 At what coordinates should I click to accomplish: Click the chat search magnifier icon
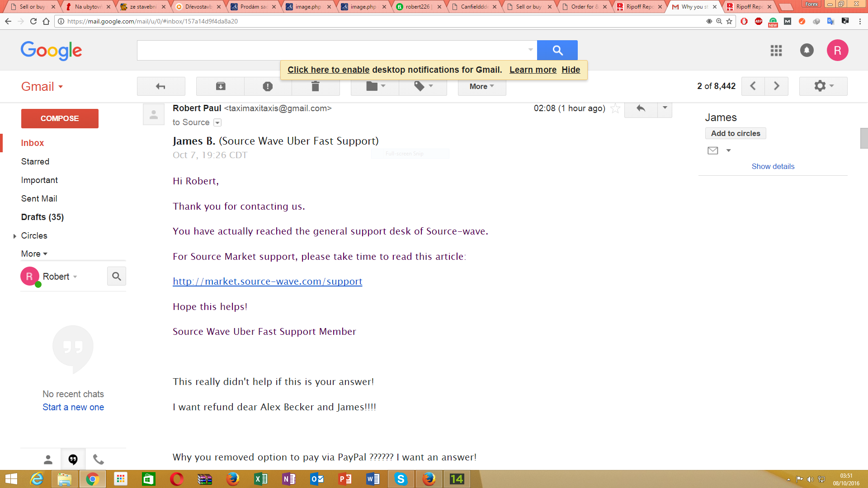[117, 276]
